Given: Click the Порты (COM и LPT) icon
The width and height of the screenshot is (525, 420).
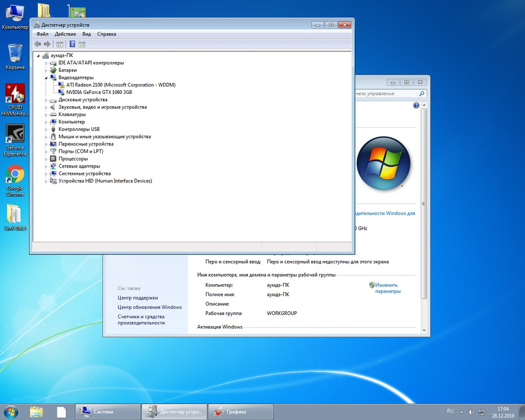Looking at the screenshot, I should pos(53,151).
